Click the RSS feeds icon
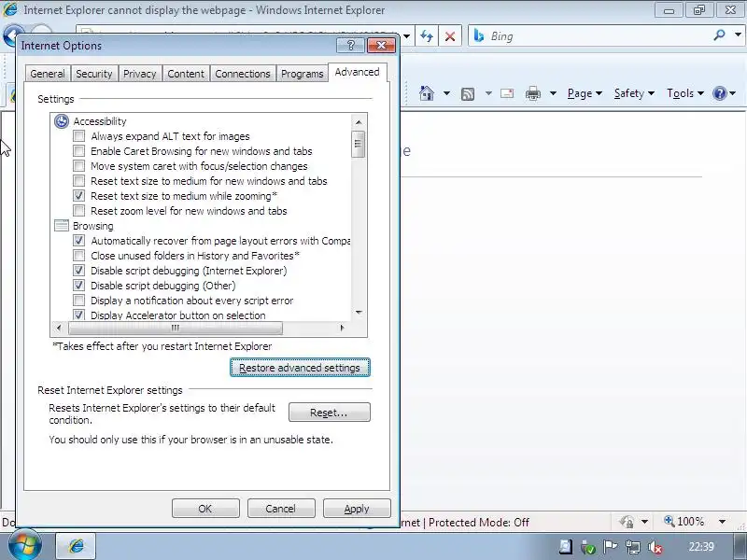The height and width of the screenshot is (560, 747). (x=468, y=94)
